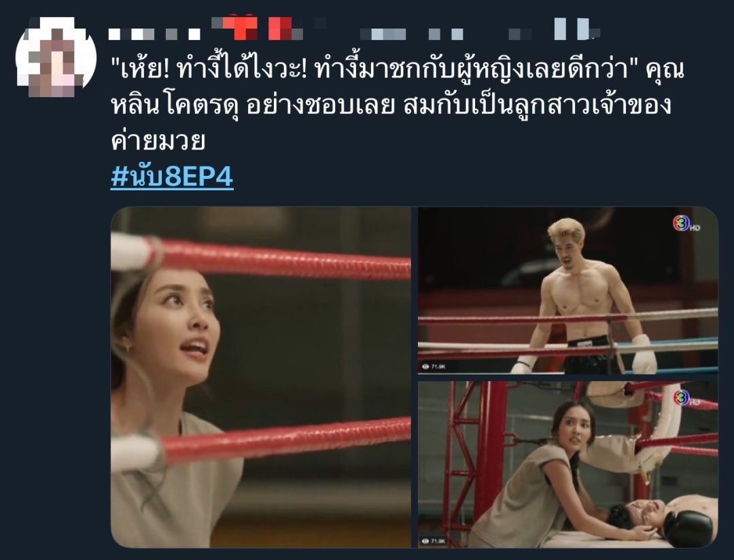Click the eye view-count icon on boxer image
734x560 pixels.
425,366
